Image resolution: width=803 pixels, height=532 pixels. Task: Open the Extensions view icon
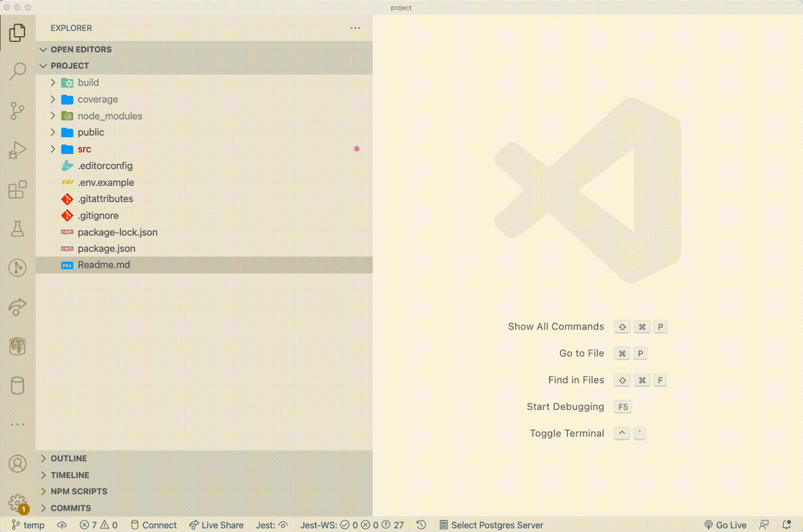[17, 189]
